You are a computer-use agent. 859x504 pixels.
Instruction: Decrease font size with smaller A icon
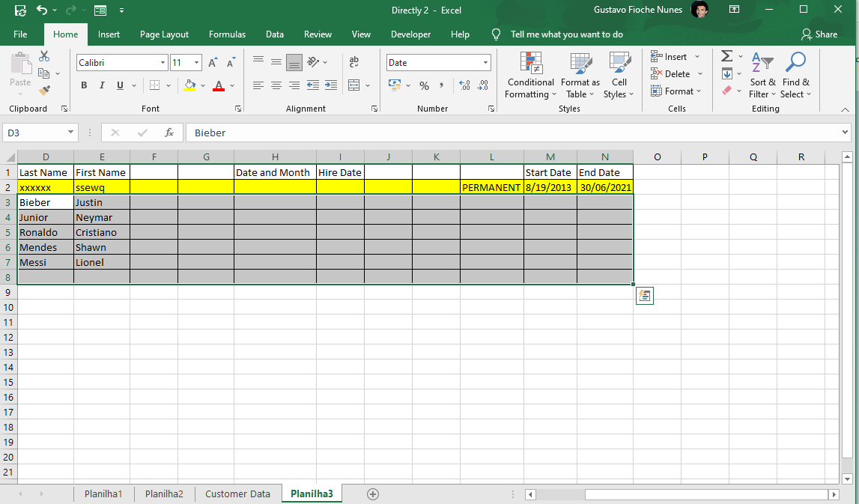pyautogui.click(x=231, y=62)
